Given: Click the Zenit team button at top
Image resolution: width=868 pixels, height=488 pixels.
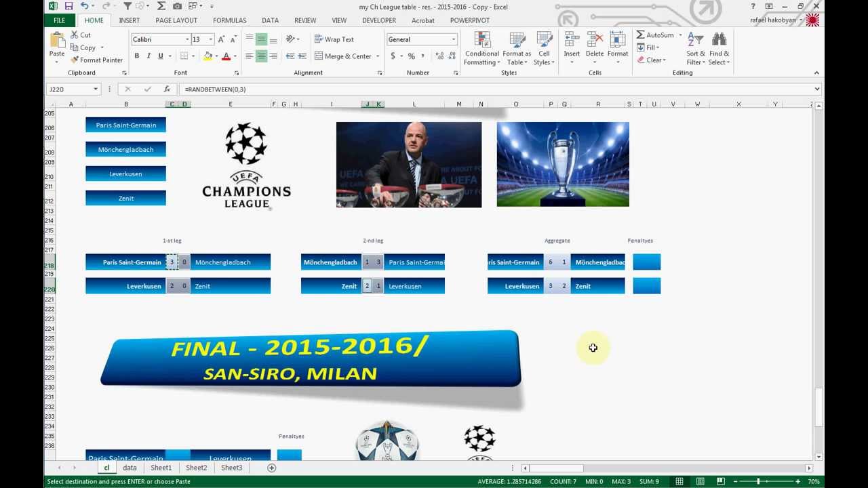Looking at the screenshot, I should pos(125,198).
